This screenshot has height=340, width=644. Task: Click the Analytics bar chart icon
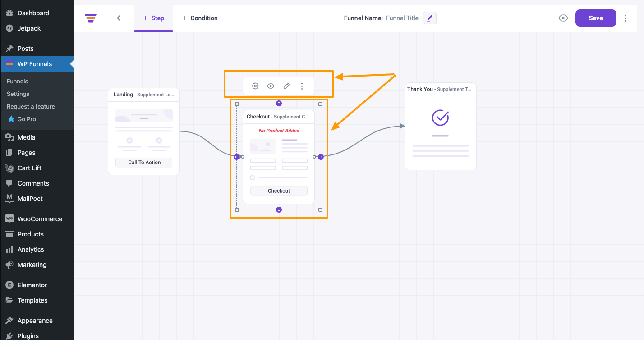9,249
